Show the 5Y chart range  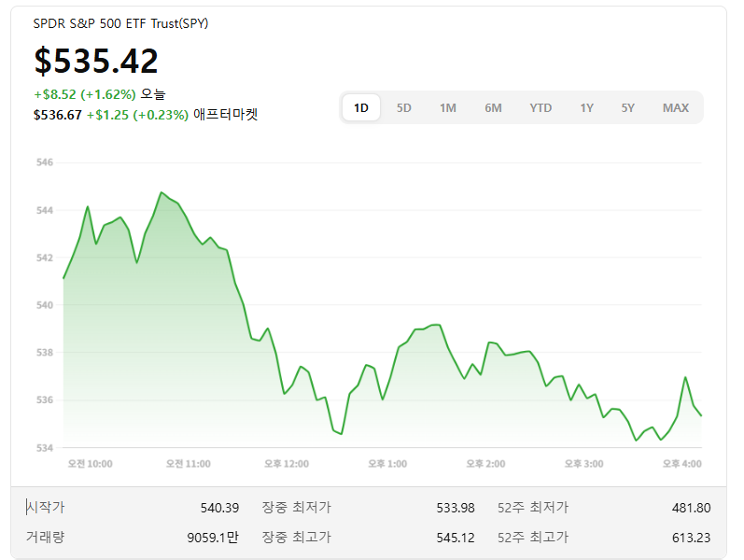pyautogui.click(x=627, y=107)
